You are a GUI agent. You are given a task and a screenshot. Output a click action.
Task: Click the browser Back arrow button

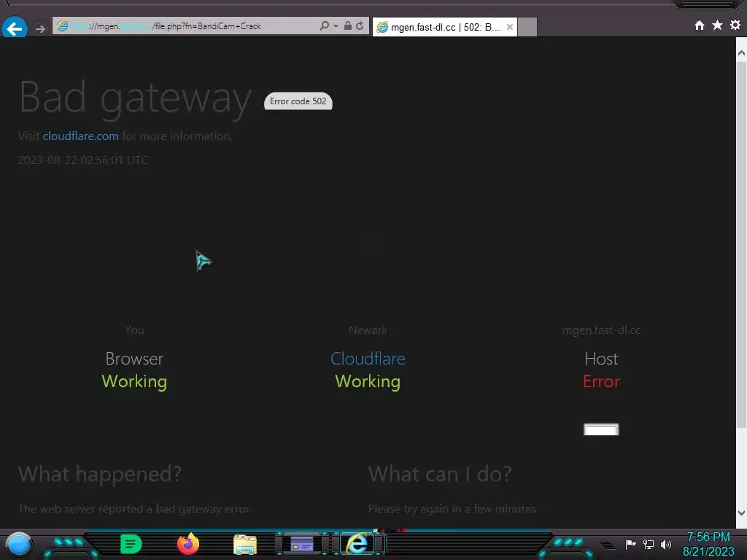coord(15,28)
